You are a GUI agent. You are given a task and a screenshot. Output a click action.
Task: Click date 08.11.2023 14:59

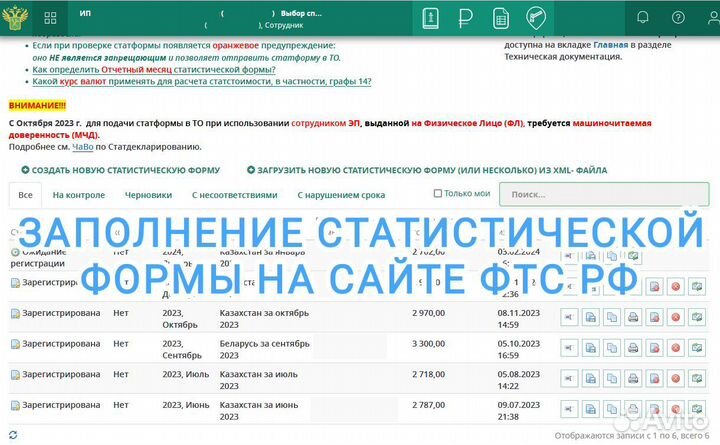[518, 319]
